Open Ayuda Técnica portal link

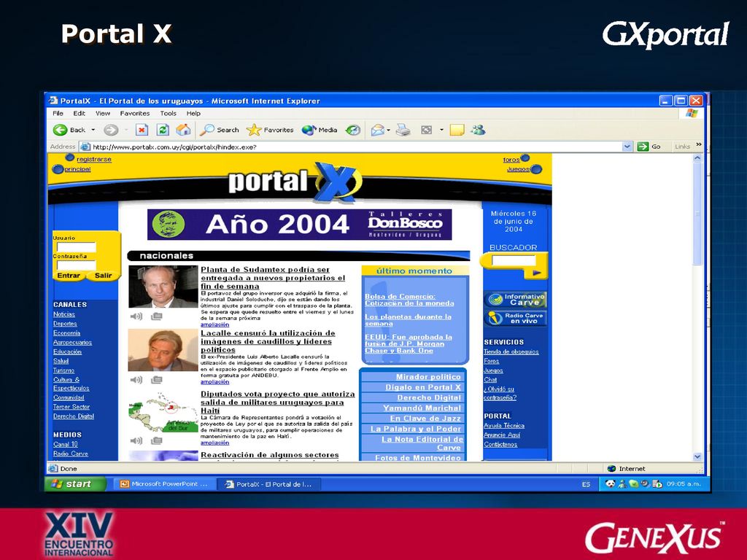coord(504,426)
